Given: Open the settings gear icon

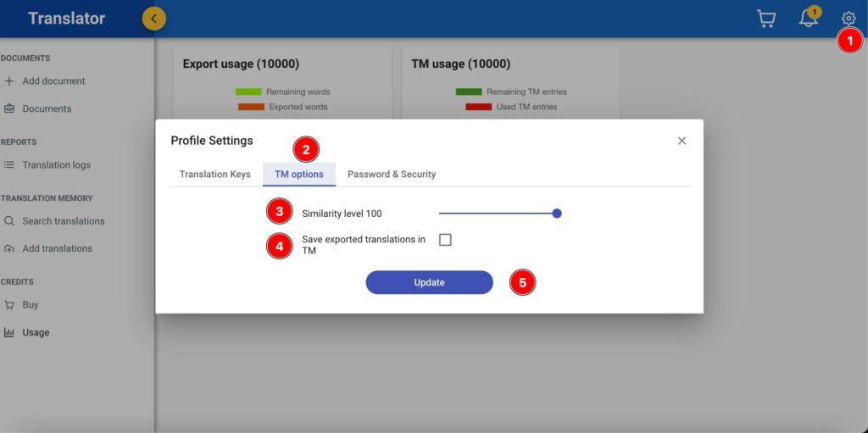Looking at the screenshot, I should click(x=849, y=19).
